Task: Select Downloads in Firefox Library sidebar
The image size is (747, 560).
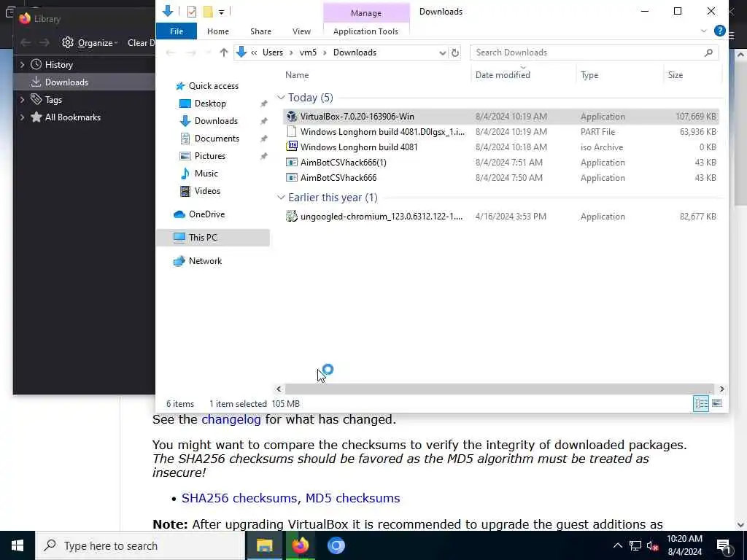Action: [66, 82]
